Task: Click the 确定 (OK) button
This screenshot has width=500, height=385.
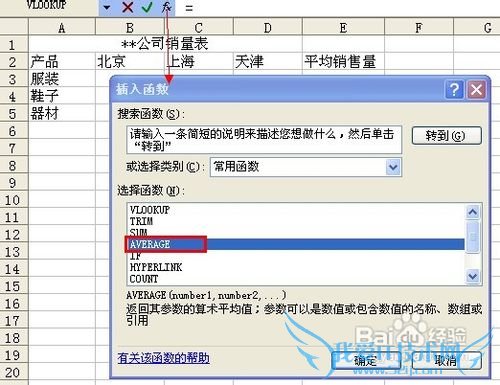Action: tap(366, 360)
